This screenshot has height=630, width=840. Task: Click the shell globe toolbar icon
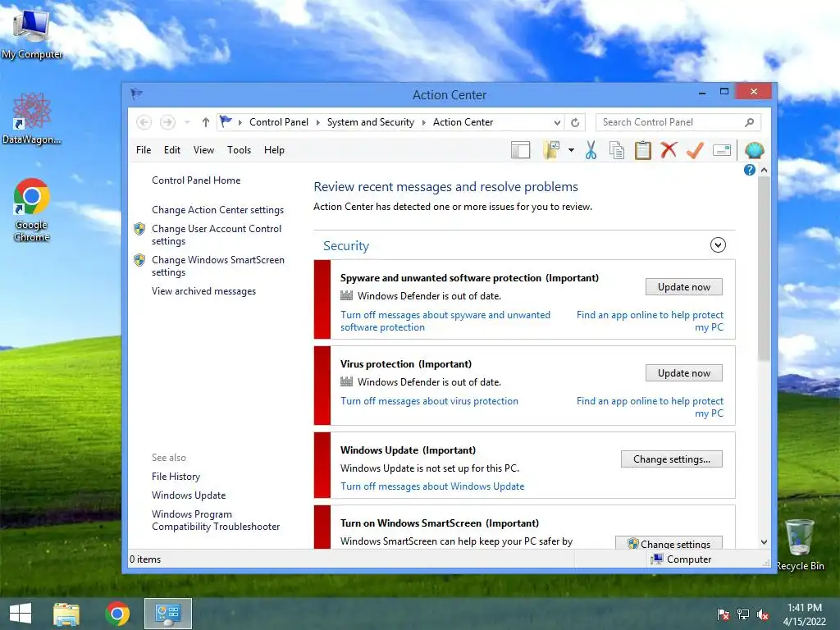754,151
